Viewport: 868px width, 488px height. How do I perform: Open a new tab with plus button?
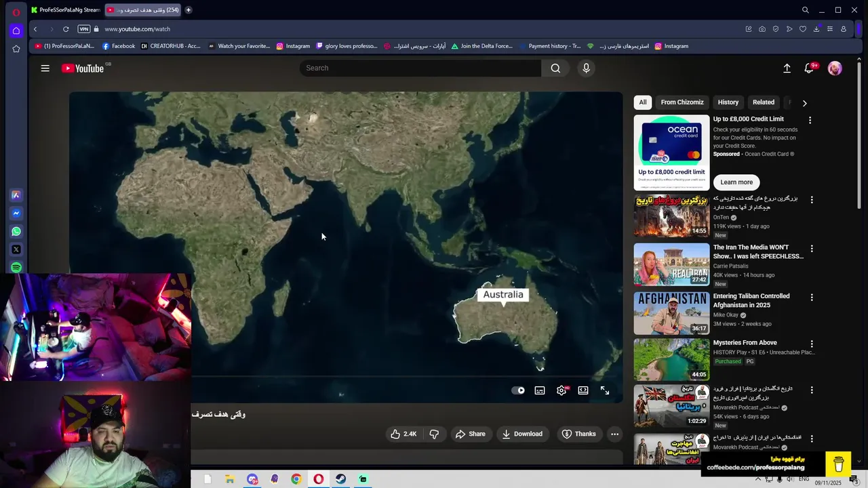click(189, 10)
